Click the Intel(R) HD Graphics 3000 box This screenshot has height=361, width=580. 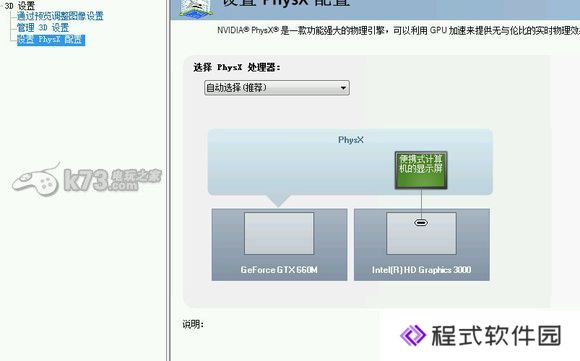click(x=422, y=244)
